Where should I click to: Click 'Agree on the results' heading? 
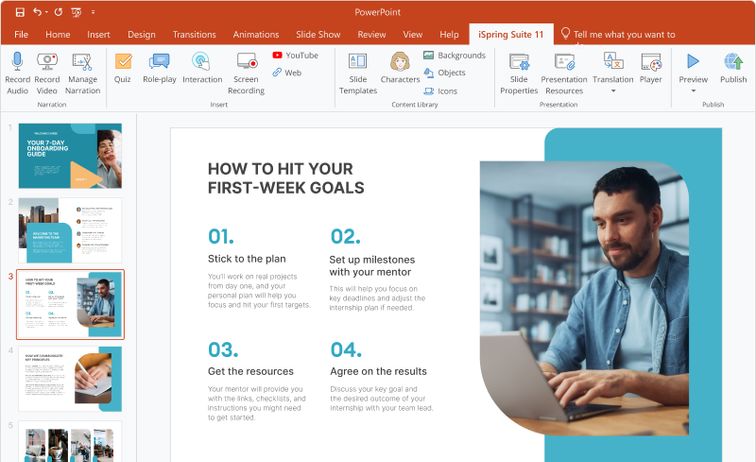(x=378, y=371)
